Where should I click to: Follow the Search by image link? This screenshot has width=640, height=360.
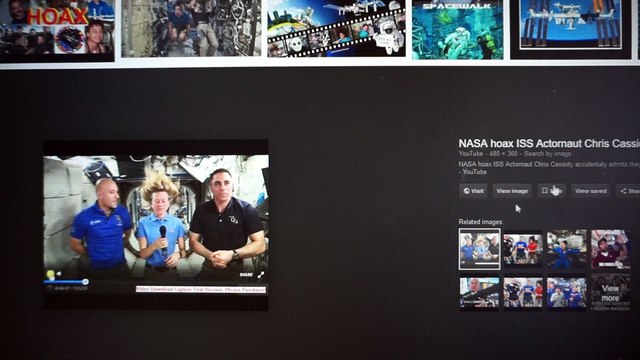click(547, 154)
